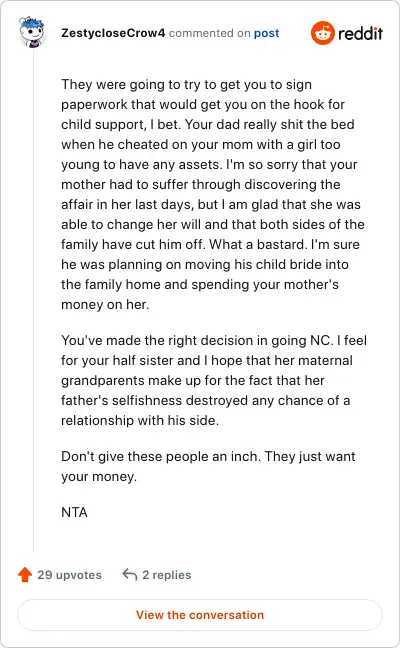400x648 pixels.
Task: Click the orange upvote arrow icon
Action: [25, 574]
